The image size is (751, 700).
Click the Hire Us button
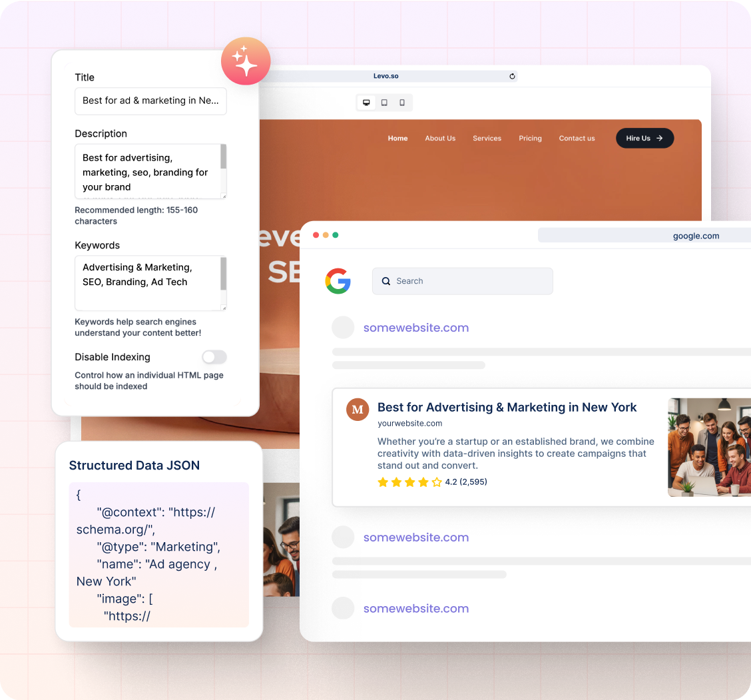coord(644,139)
